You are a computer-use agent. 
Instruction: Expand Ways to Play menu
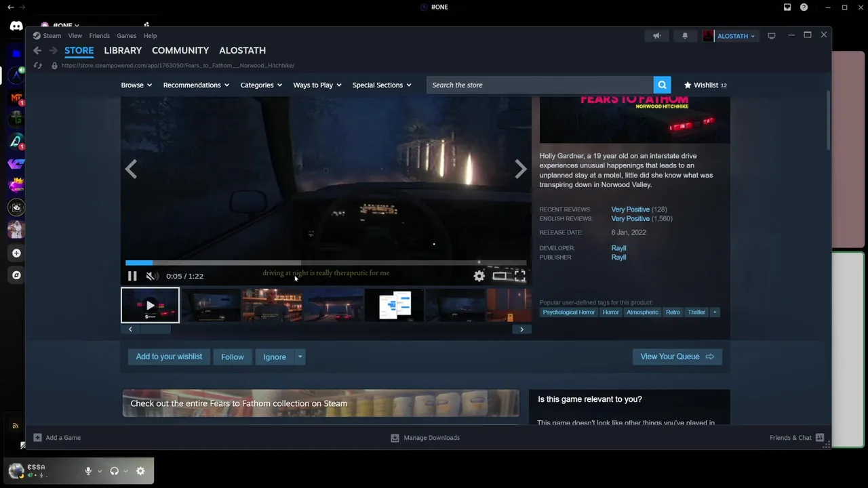[317, 85]
